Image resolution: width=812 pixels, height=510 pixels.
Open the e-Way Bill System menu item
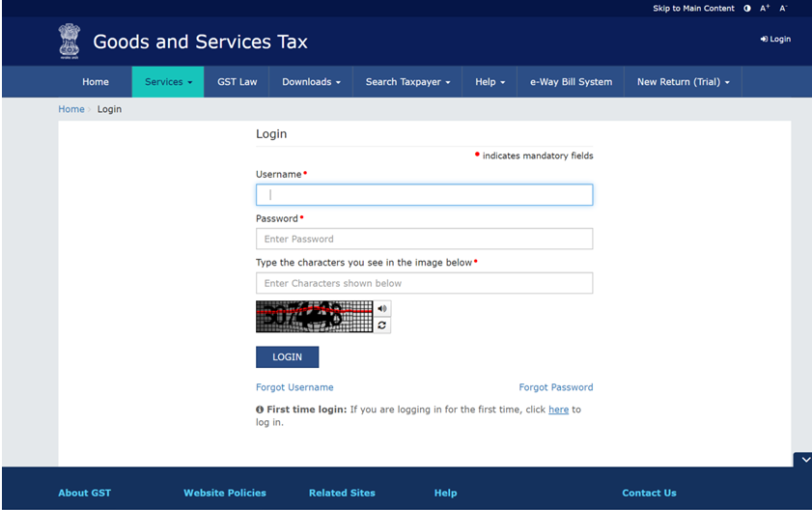pyautogui.click(x=571, y=82)
